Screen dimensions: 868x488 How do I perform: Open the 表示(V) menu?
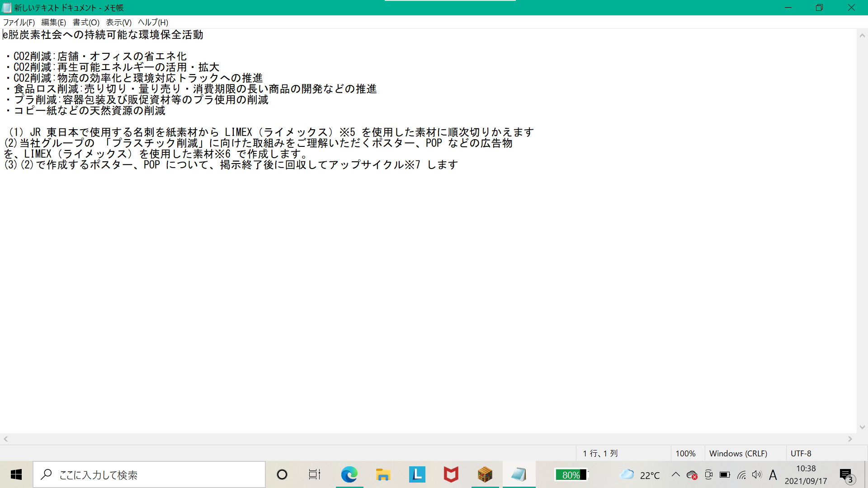[118, 22]
